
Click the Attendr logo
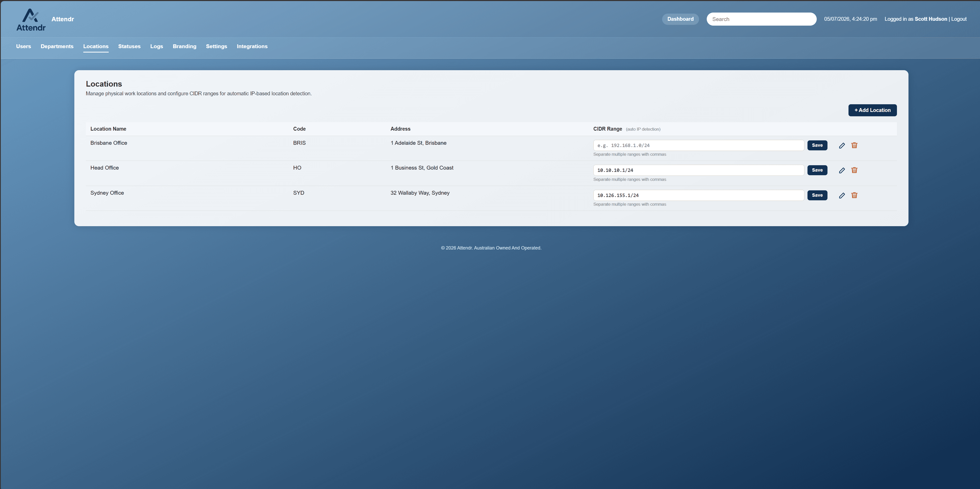pos(31,20)
